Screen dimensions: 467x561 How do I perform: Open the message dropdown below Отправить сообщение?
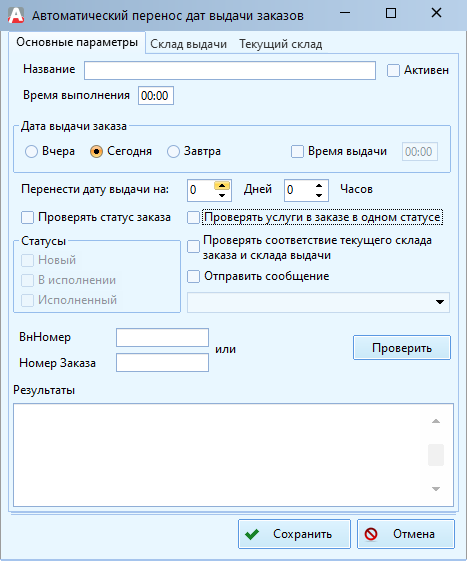tap(318, 302)
